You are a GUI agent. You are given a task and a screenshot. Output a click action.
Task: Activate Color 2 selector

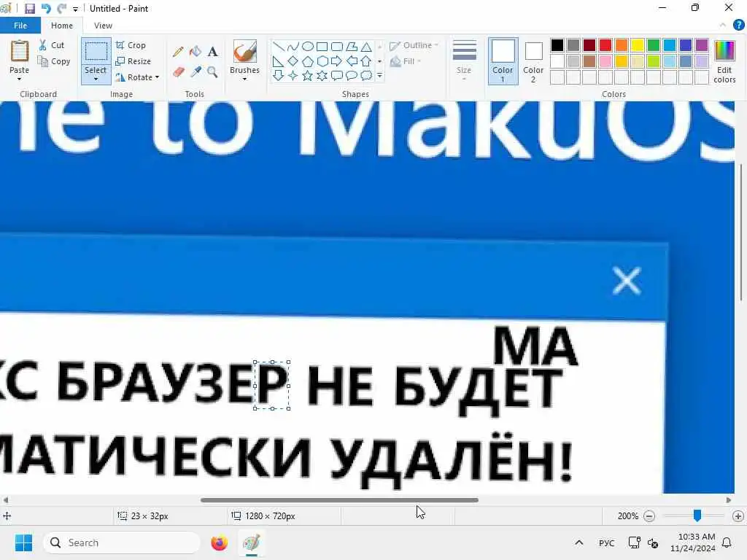(533, 61)
